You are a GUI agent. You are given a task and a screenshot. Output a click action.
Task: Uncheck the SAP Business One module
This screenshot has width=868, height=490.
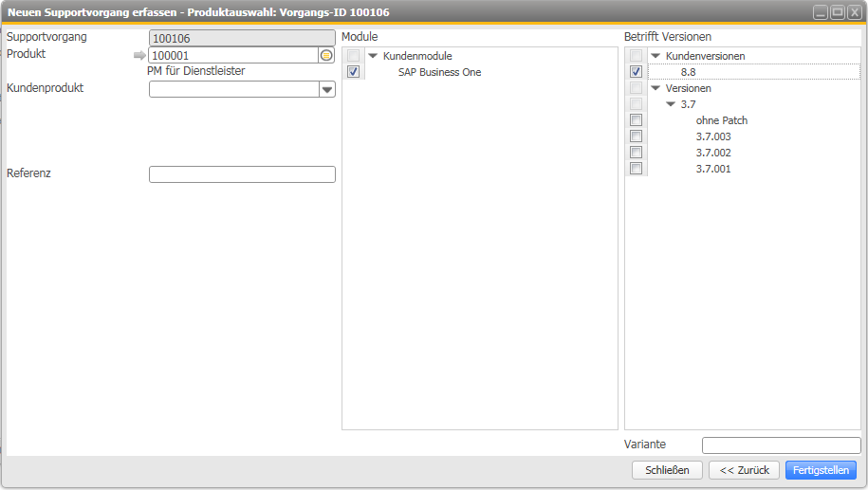(354, 72)
